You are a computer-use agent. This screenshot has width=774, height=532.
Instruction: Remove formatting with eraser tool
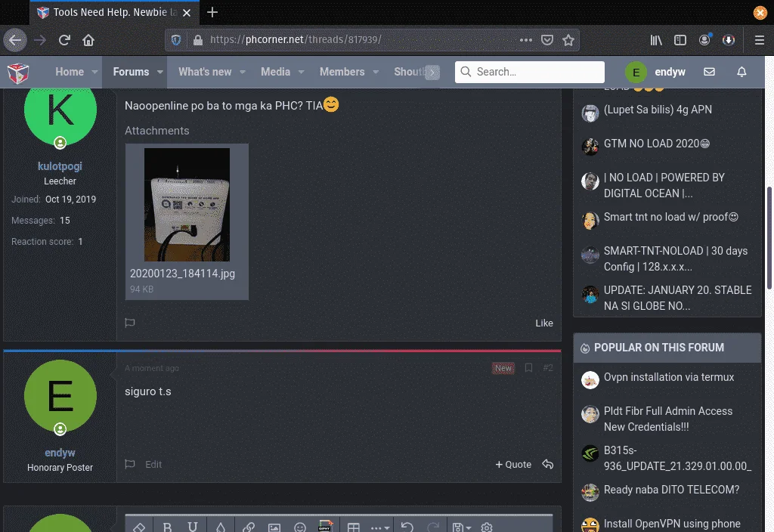click(x=139, y=527)
